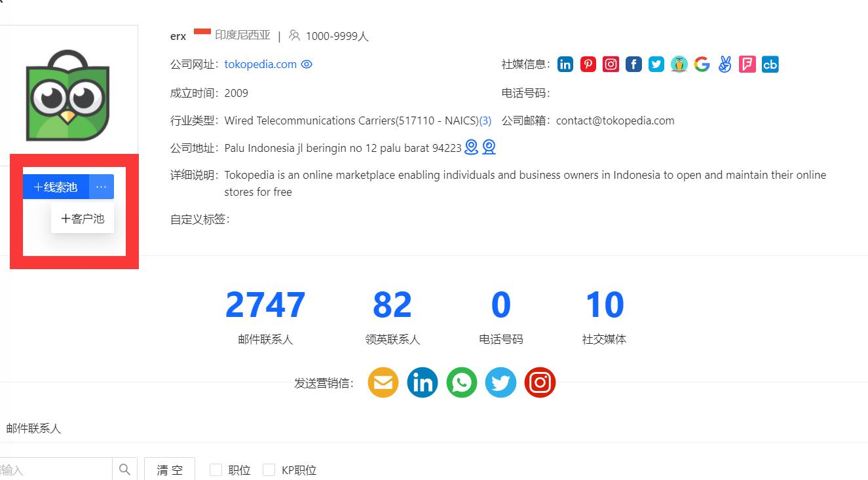Screen dimensions: 868x480
Task: Send marketing via the LinkedIn circle icon
Action: click(423, 382)
